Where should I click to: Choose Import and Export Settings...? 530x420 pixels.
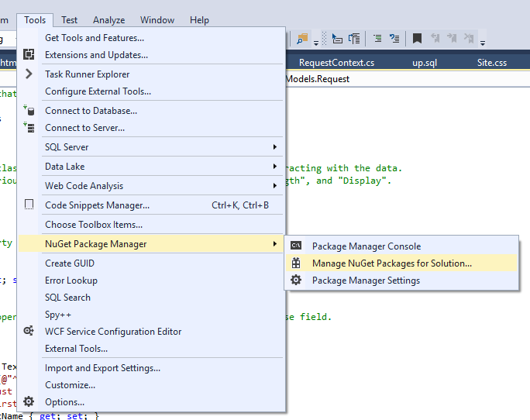tap(151, 368)
